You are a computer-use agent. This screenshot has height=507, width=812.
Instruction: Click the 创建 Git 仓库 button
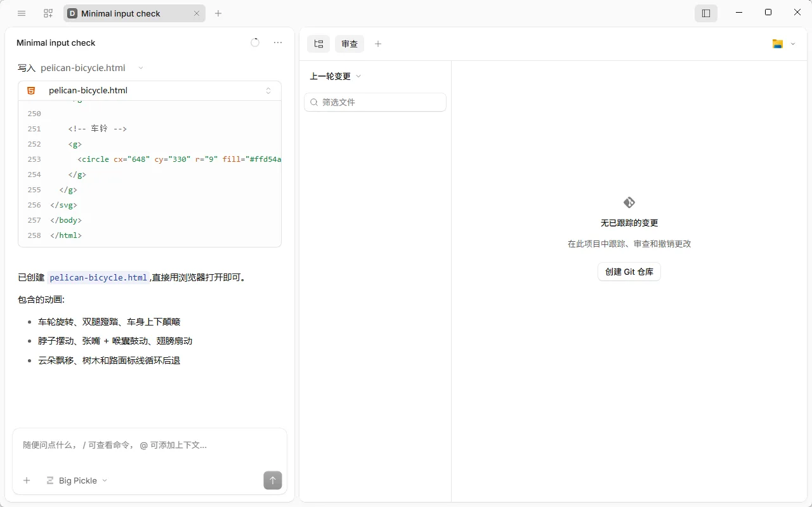(x=629, y=272)
